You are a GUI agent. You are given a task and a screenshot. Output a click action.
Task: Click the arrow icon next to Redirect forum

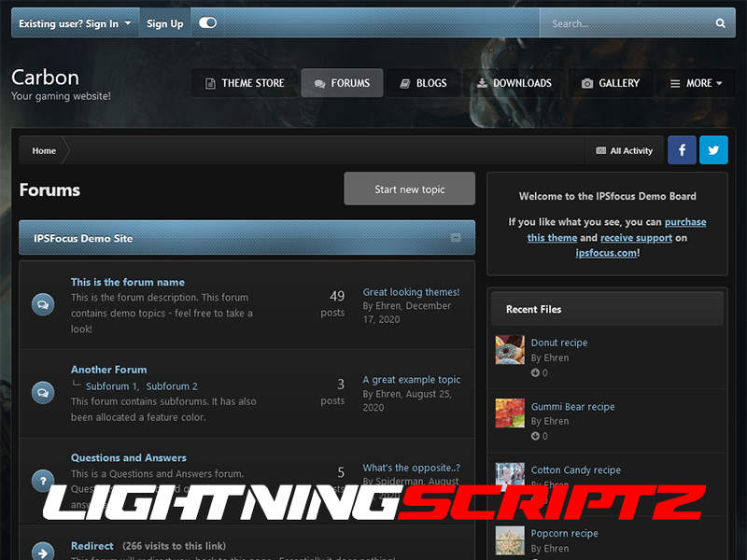[x=43, y=552]
